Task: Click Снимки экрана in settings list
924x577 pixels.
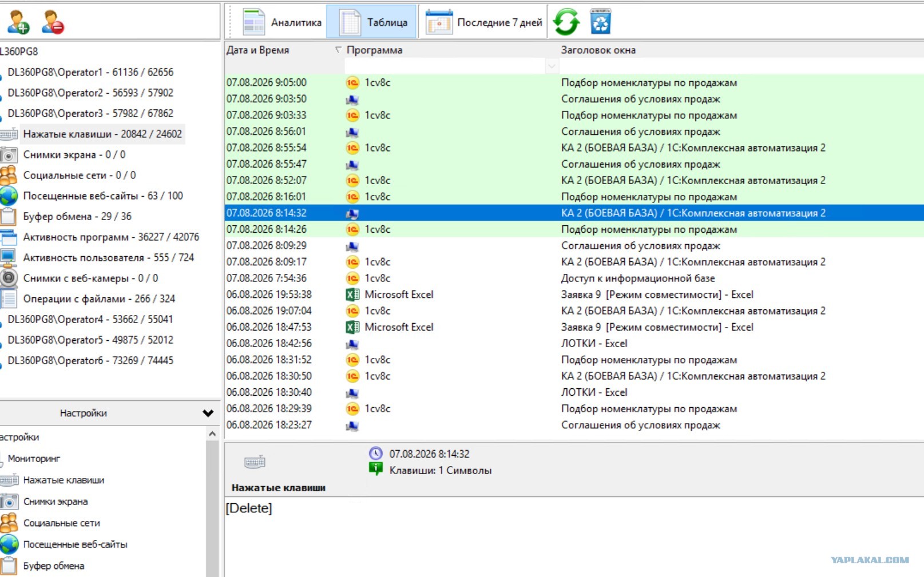Action: (55, 502)
